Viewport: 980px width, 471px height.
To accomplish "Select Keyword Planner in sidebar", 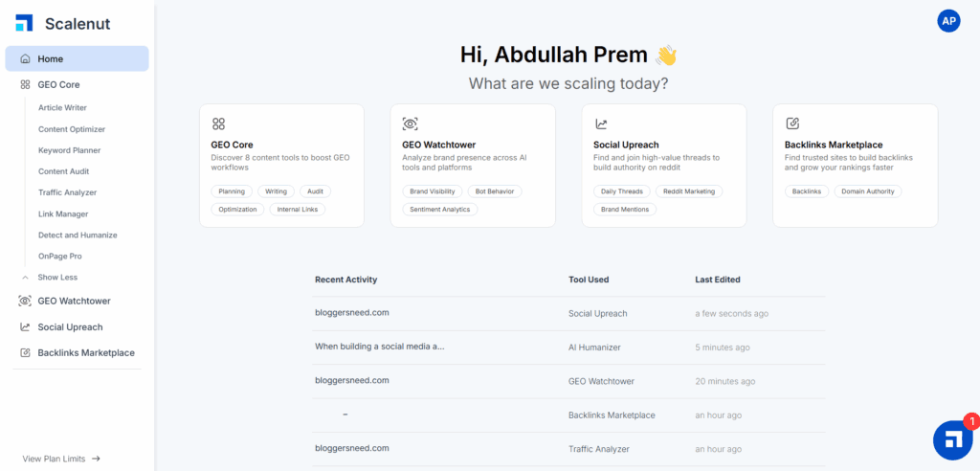I will tap(69, 150).
